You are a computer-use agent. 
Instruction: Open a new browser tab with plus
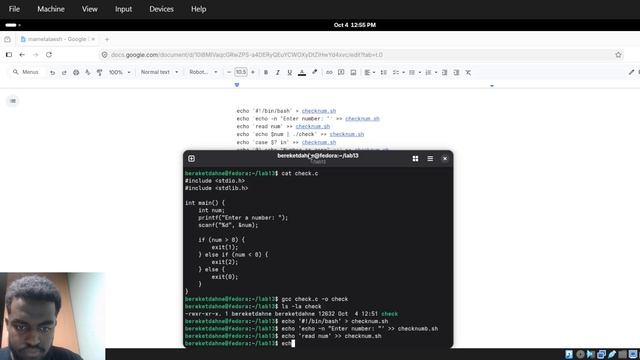pyautogui.click(x=107, y=40)
